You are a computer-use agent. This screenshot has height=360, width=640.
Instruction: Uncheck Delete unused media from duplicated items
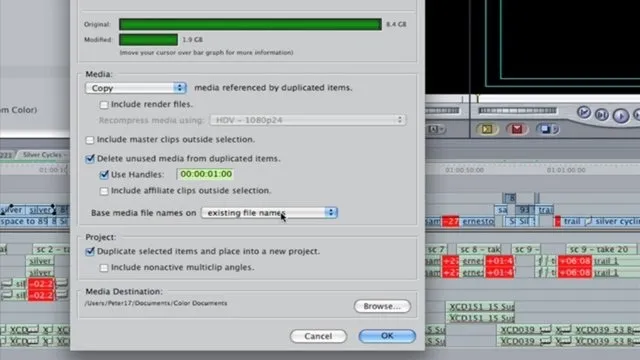(x=90, y=159)
